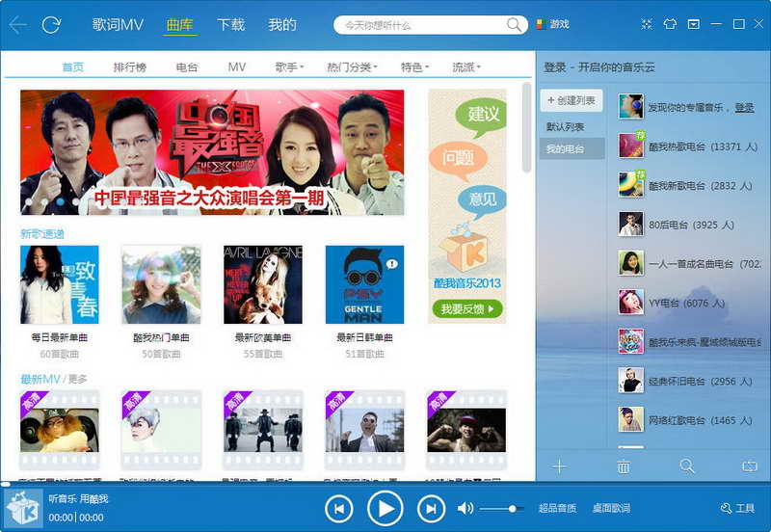Click the 最新MV section link
Image resolution: width=771 pixels, height=532 pixels.
(40, 379)
